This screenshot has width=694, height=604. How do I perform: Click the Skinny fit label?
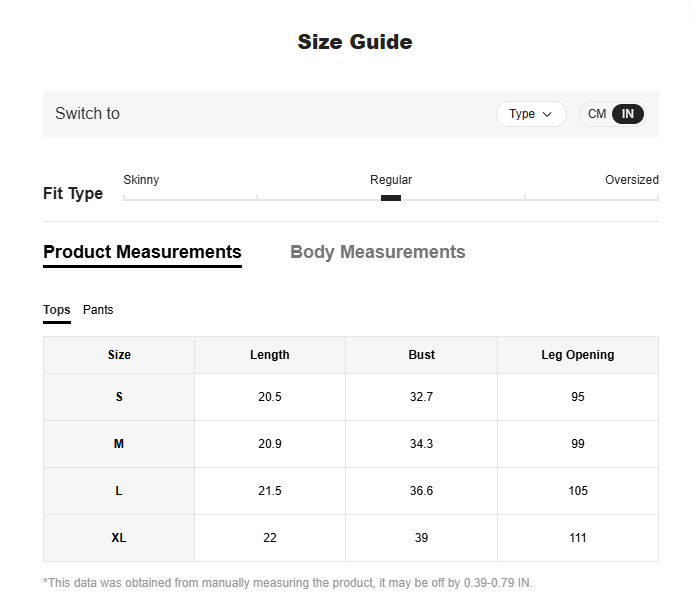click(141, 180)
